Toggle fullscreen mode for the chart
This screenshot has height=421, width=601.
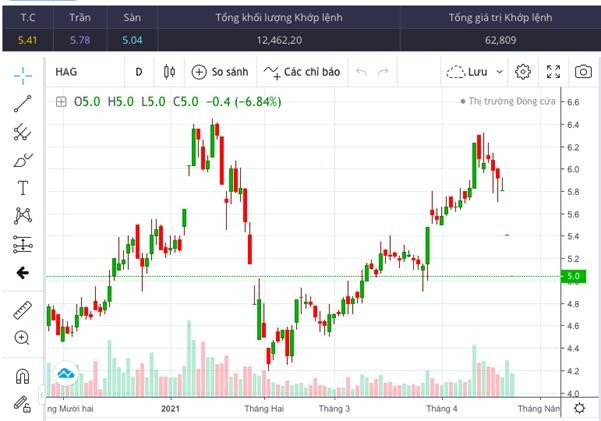pyautogui.click(x=553, y=72)
